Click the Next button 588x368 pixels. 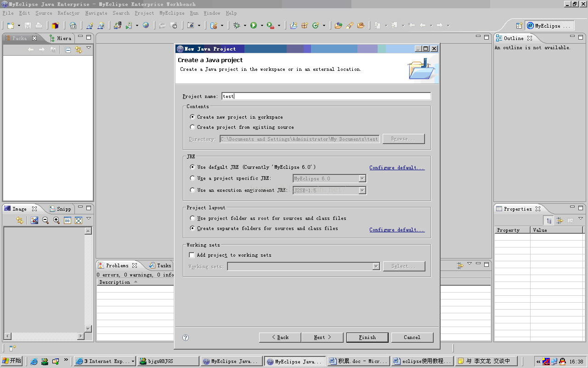[322, 337]
